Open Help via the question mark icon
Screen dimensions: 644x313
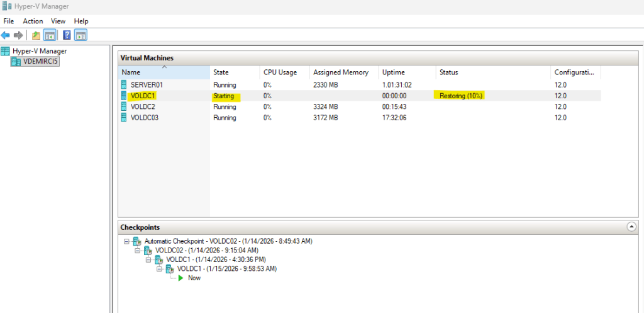tap(67, 35)
